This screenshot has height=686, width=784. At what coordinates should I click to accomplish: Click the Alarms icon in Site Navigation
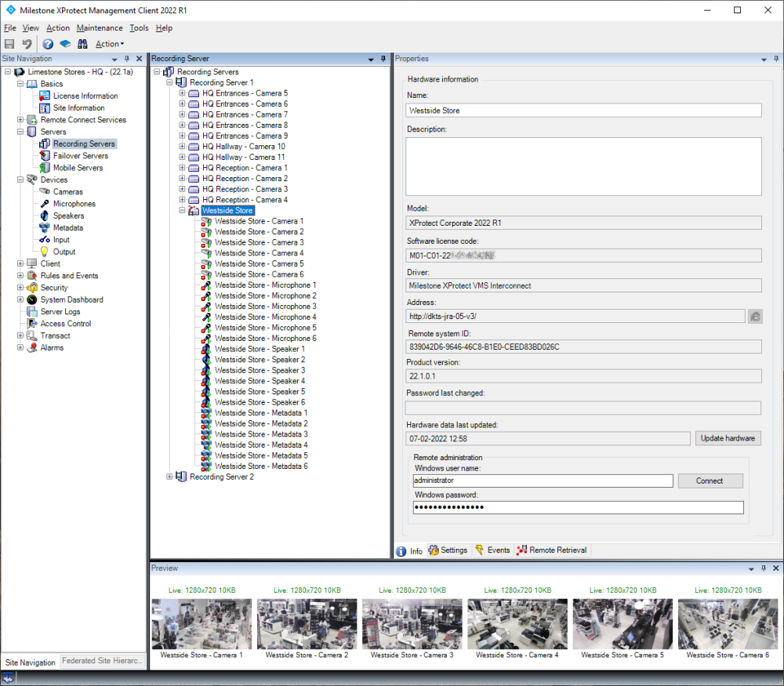(x=32, y=347)
